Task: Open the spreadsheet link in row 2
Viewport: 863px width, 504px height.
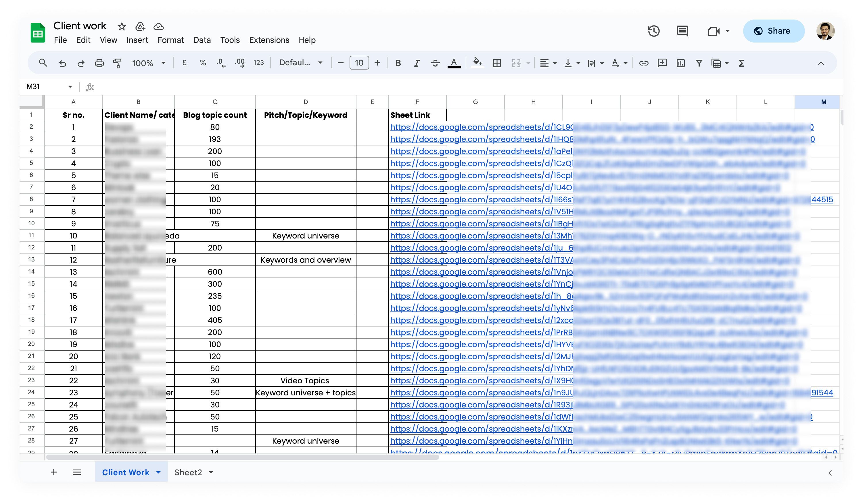Action: [x=602, y=127]
